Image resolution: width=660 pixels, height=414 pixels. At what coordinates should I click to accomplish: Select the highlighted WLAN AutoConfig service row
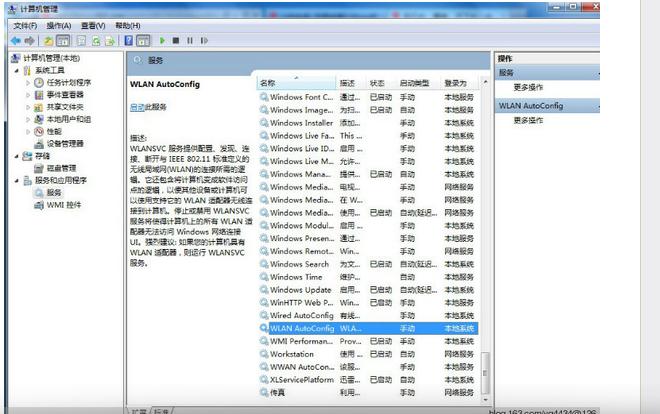coord(368,328)
